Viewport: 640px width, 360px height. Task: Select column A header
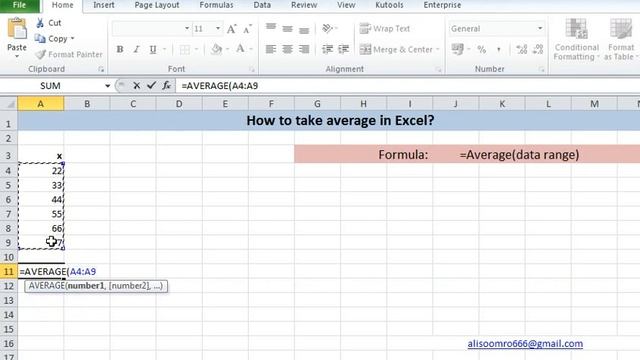(41, 104)
